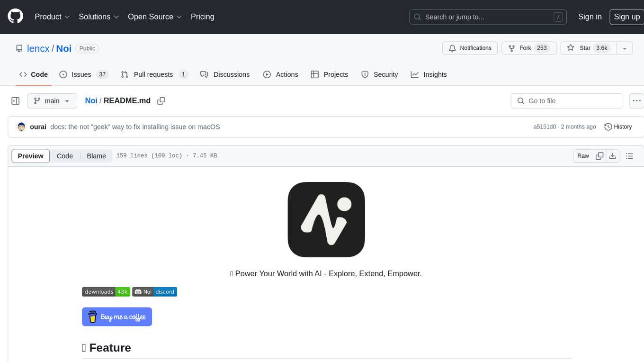644x362 pixels.
Task: Download the raw file
Action: coord(613,156)
